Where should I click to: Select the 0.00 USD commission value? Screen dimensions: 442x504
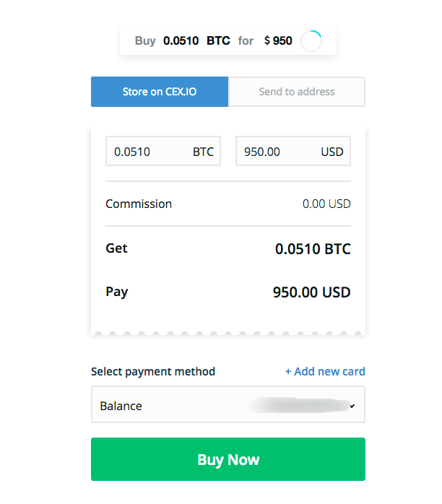326,204
